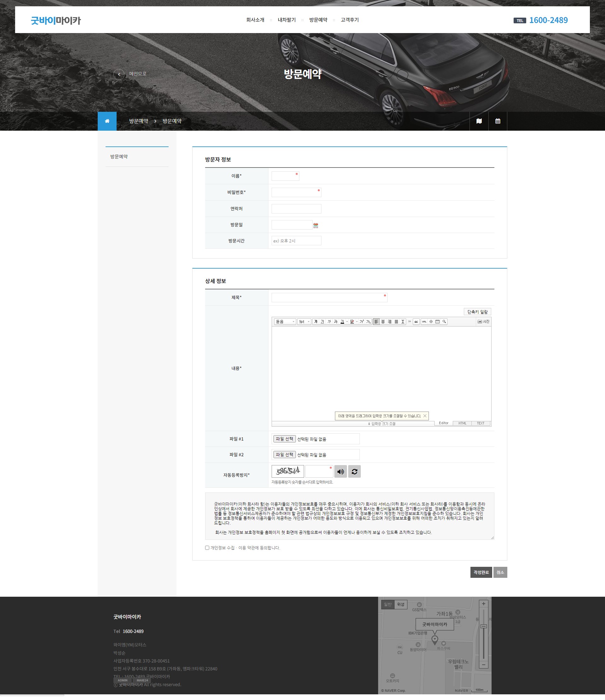
Task: Expand the font color palette arrow
Action: click(x=347, y=322)
